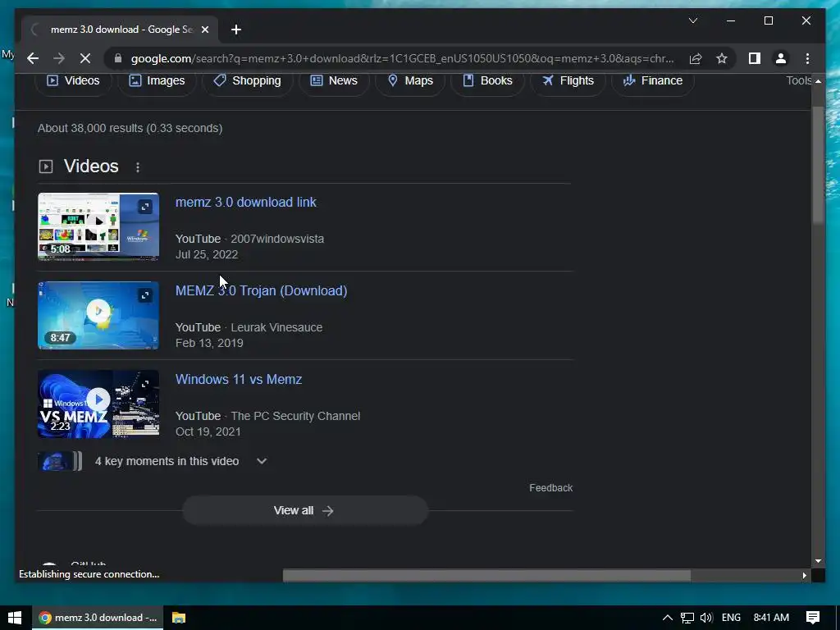840x630 pixels.
Task: Open Chrome three-dot menu
Action: pos(807,58)
